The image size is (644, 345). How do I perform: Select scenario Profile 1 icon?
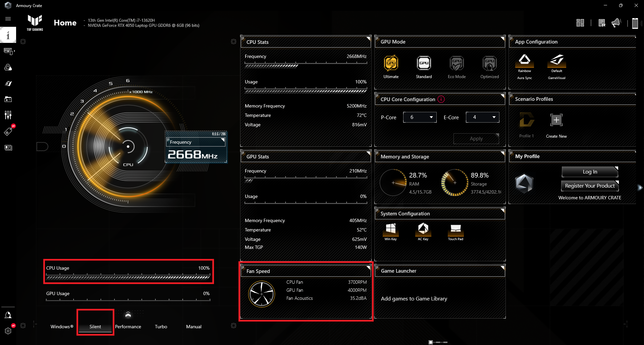(x=526, y=120)
